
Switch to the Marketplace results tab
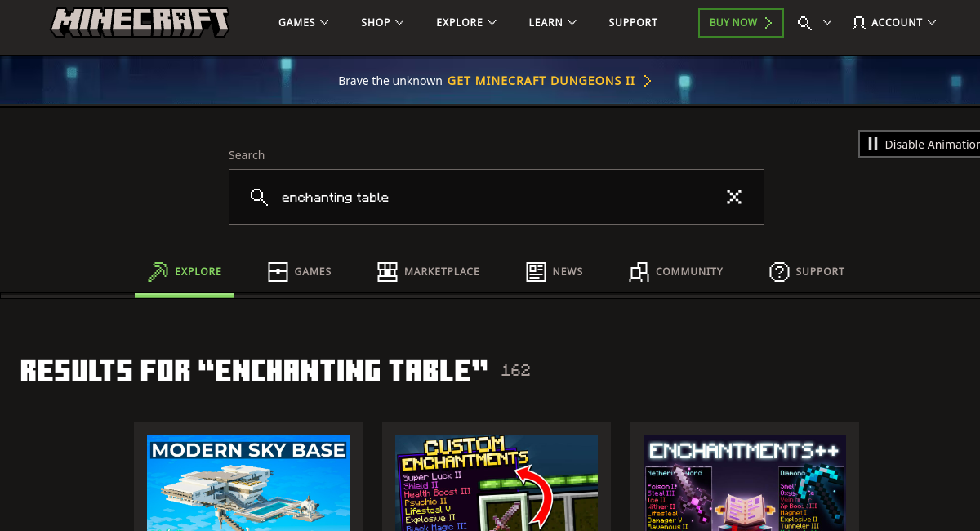coord(429,272)
